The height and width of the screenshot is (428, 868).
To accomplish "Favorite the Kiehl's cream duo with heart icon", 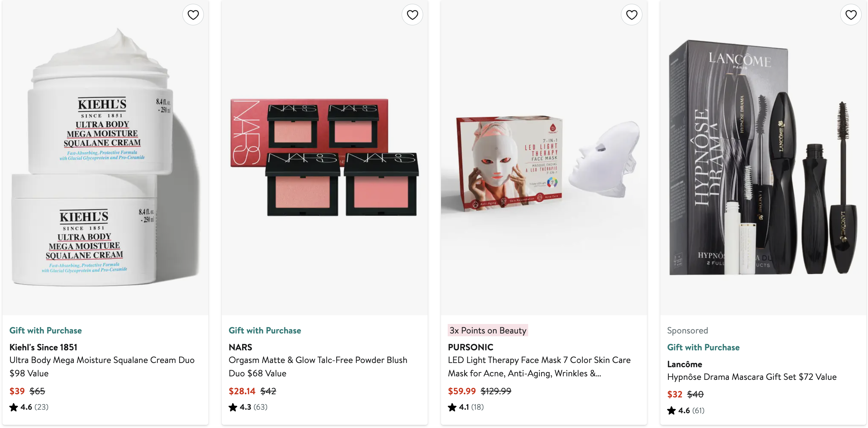I will tap(193, 15).
